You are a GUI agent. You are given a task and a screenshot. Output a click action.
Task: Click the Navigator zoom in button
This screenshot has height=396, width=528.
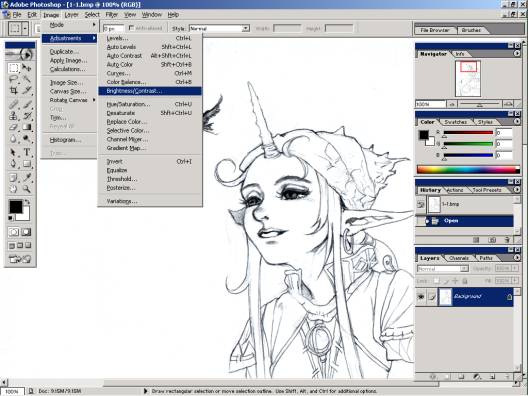[508, 104]
